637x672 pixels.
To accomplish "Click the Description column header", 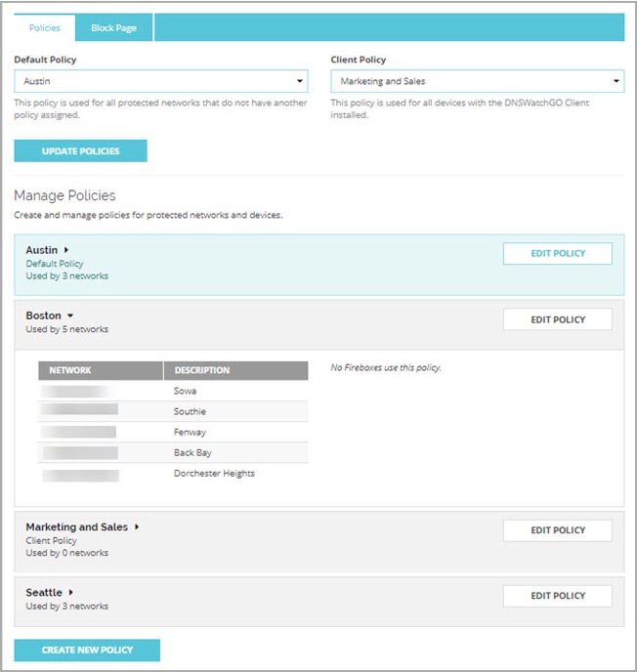I will pyautogui.click(x=234, y=371).
